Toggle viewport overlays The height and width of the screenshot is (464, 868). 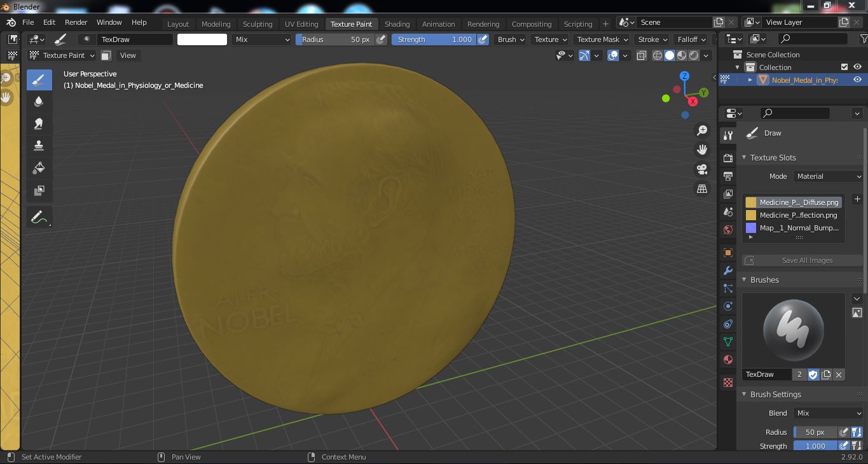click(x=613, y=55)
